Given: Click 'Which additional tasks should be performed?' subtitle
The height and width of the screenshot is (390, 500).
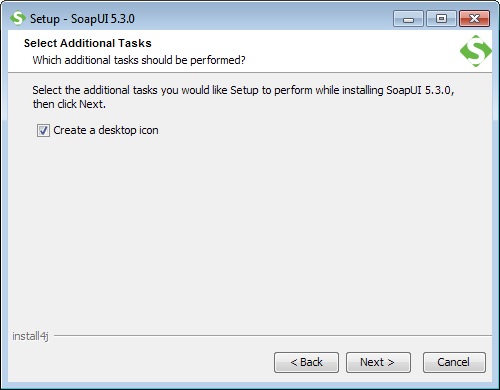Looking at the screenshot, I should (x=139, y=60).
